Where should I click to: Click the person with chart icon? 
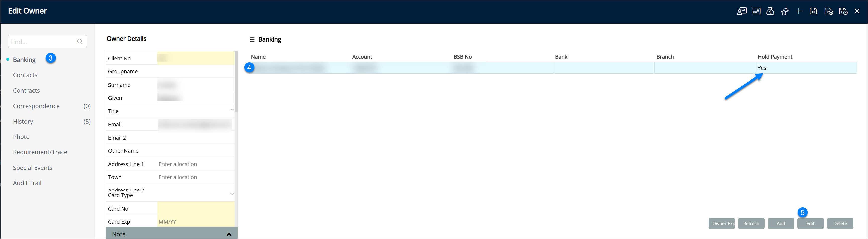click(742, 11)
